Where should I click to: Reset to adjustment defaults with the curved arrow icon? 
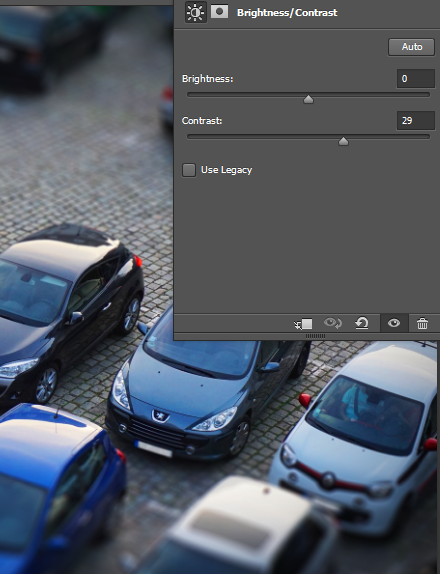point(362,323)
